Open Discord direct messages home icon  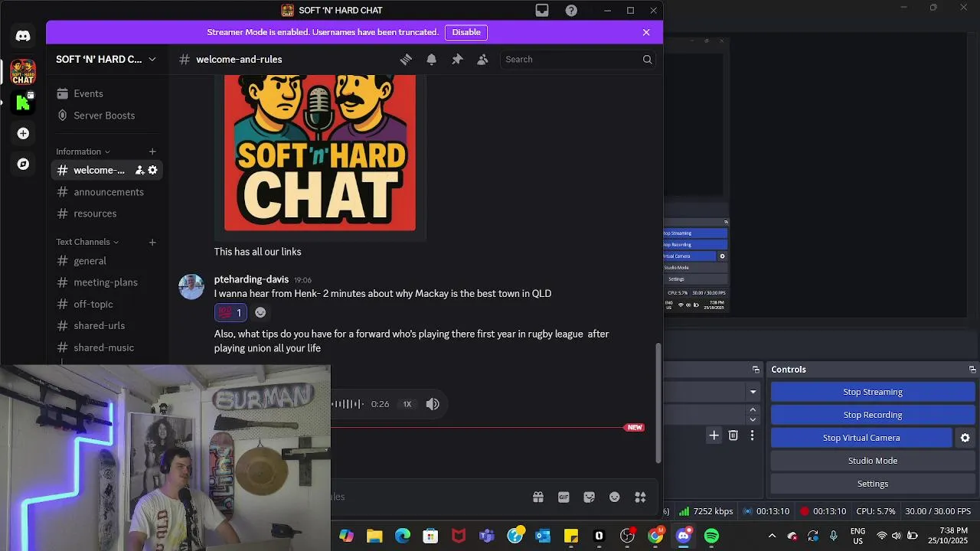pos(23,36)
